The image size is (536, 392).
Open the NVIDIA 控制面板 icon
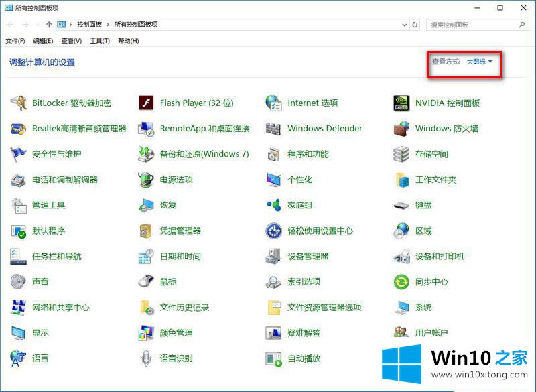401,103
